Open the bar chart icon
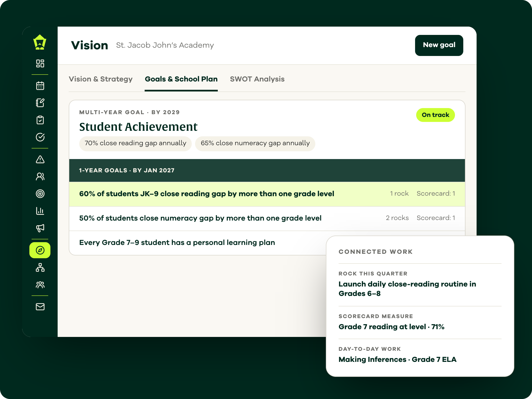 click(x=40, y=211)
